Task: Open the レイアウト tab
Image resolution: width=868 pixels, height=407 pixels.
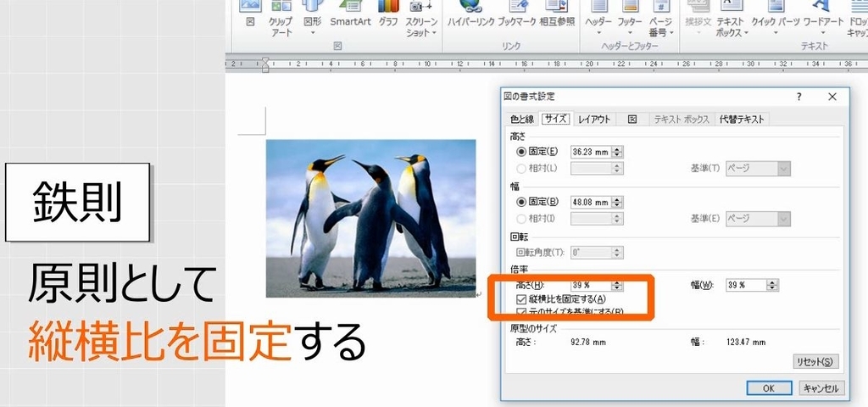Action: coord(594,119)
